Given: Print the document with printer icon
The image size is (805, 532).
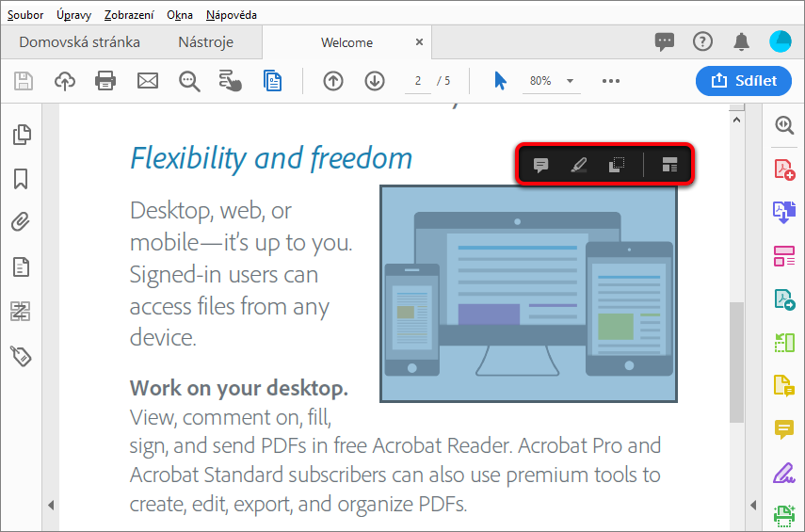Looking at the screenshot, I should pyautogui.click(x=105, y=81).
